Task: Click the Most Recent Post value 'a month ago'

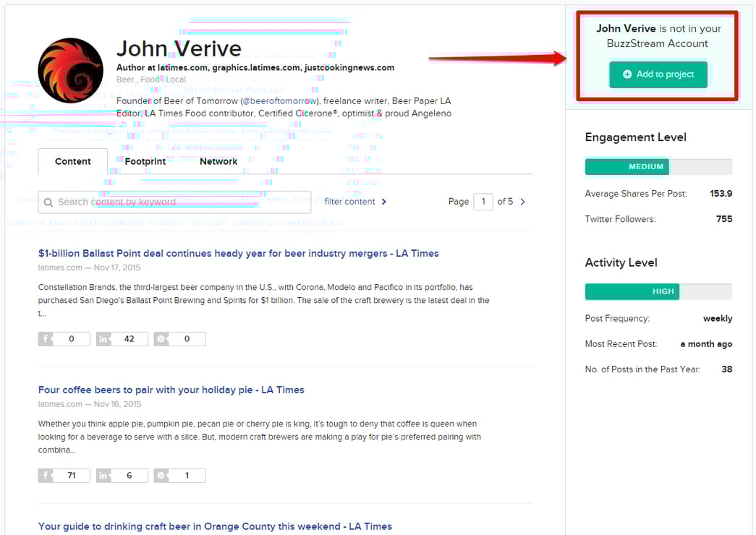Action: click(x=706, y=343)
